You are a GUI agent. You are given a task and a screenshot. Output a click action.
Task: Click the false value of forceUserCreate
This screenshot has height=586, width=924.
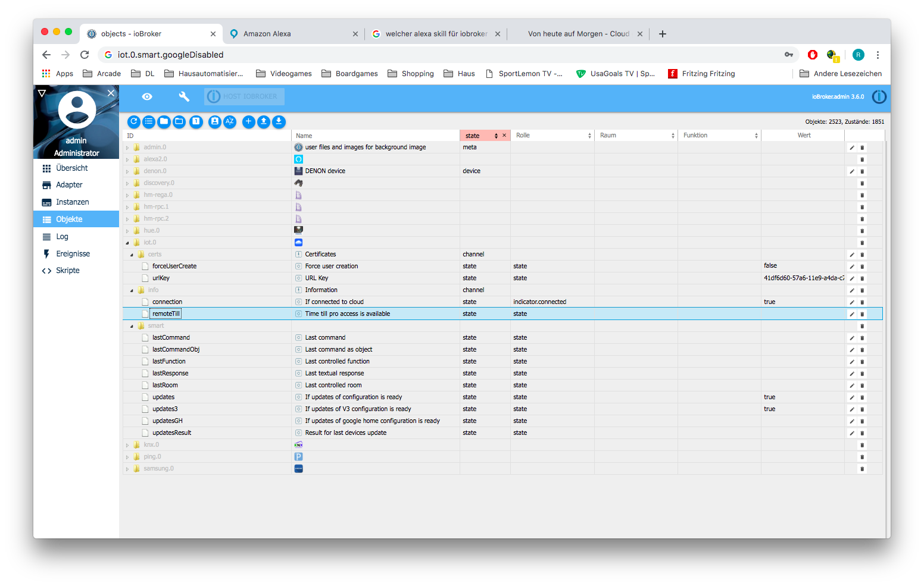tap(770, 266)
